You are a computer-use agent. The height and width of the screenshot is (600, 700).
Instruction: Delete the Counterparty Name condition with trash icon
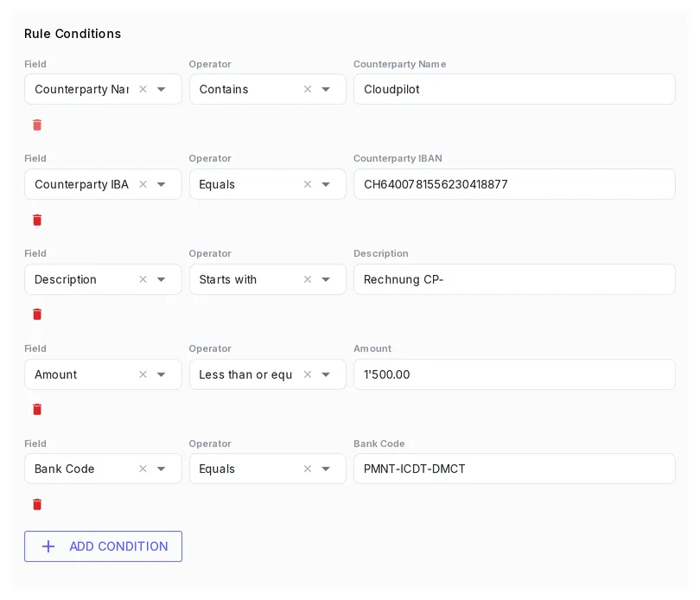click(37, 125)
